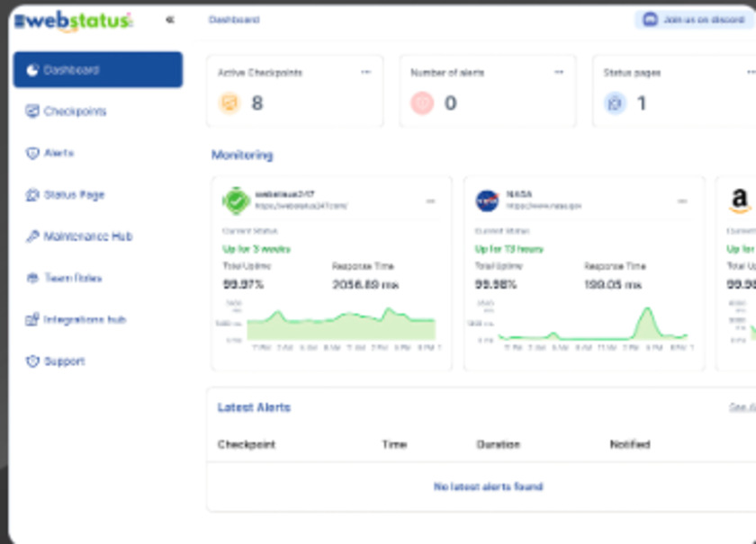
Task: Open the NASA monitor card options menu
Action: 682,201
